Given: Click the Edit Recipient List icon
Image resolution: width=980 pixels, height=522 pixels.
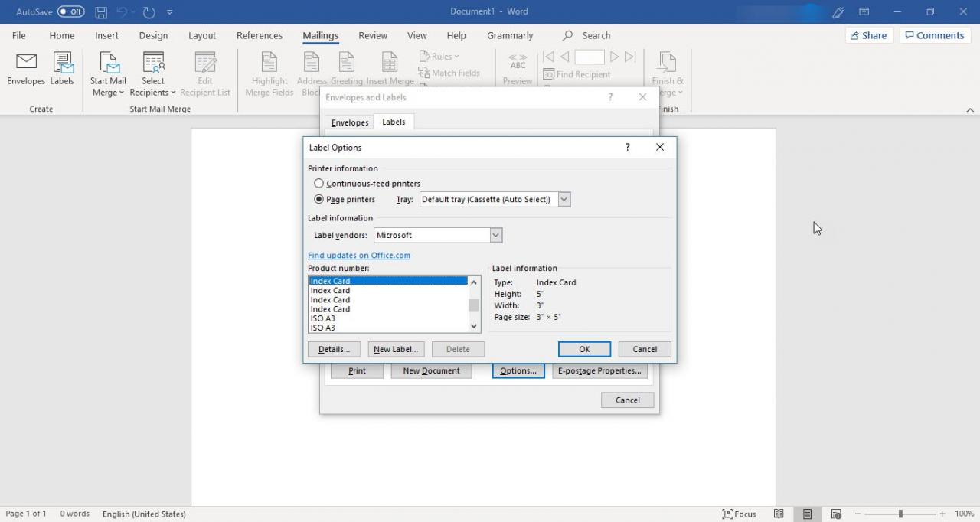Looking at the screenshot, I should [205, 74].
